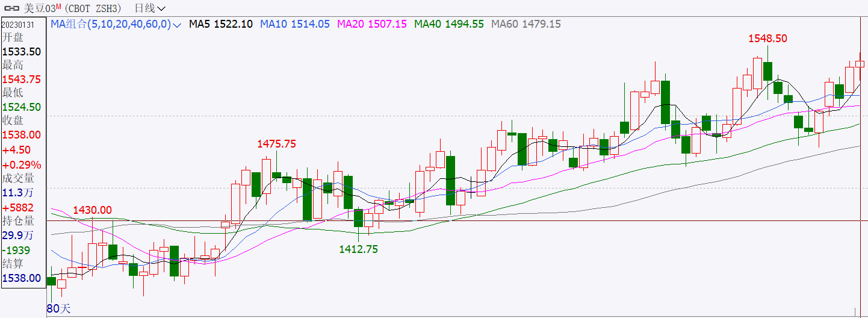Click the +4.50 price change value
This screenshot has height=318, width=868.
(x=16, y=150)
